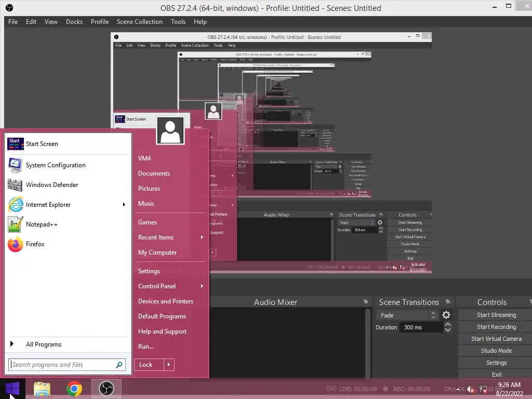Open Start Screen shortcut in start menu
Screen dimensions: 532x399
click(x=67, y=144)
